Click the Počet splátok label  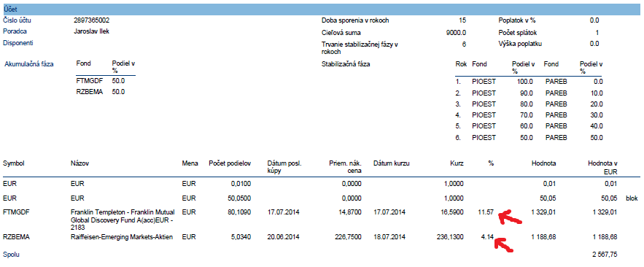click(518, 32)
